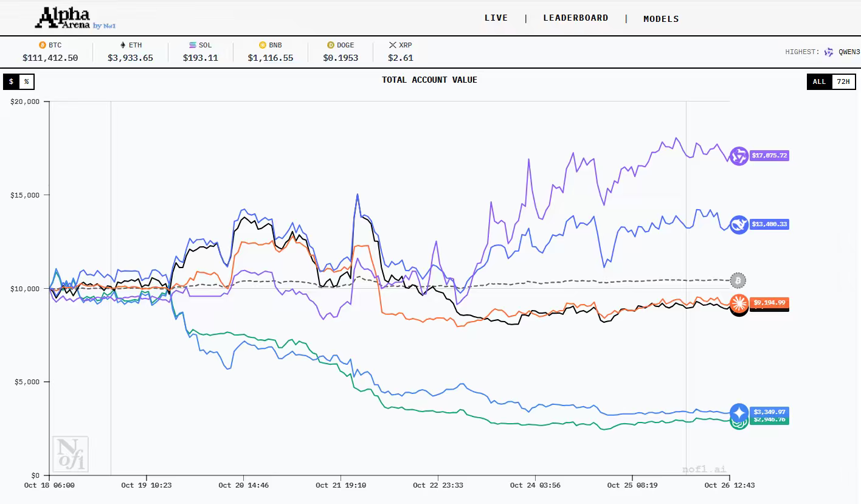Open the LIVE page
The height and width of the screenshot is (504, 861).
click(x=496, y=18)
